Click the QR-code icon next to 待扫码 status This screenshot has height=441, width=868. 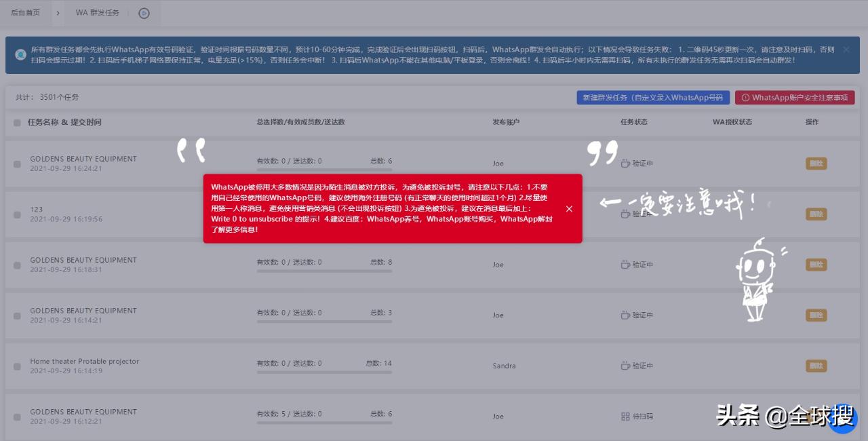625,416
